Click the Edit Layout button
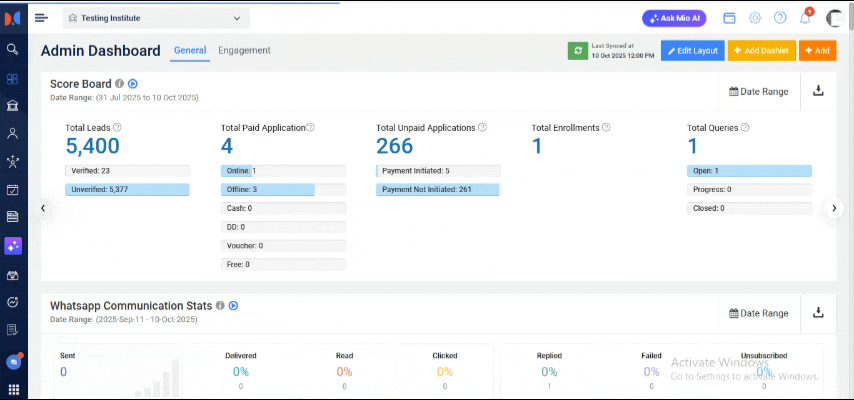The image size is (854, 400). 692,50
